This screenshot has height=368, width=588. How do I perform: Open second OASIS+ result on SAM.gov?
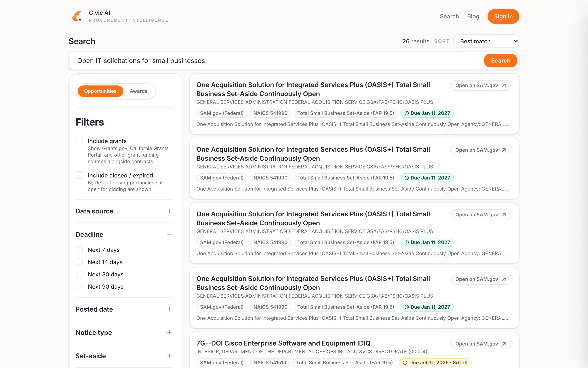pyautogui.click(x=481, y=150)
